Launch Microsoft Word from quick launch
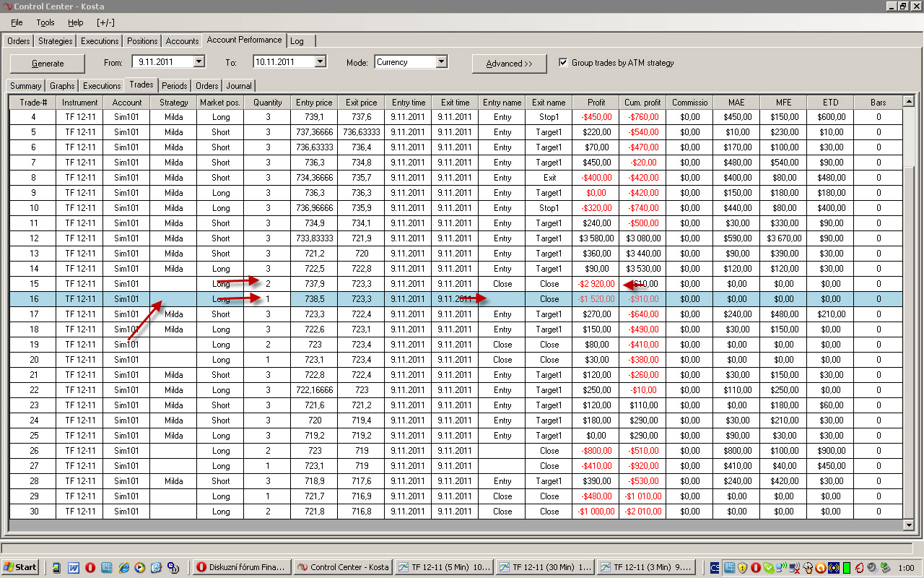 tap(74, 567)
